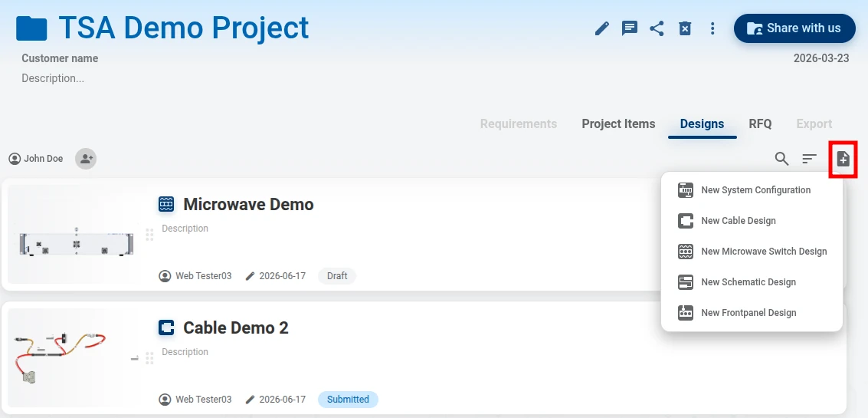The height and width of the screenshot is (418, 868).
Task: Select New Microwave Switch Design option
Action: click(752, 251)
